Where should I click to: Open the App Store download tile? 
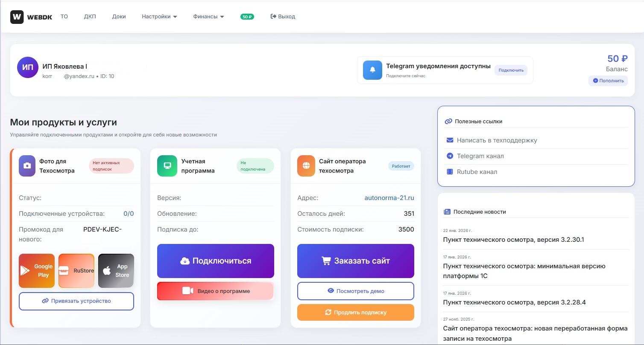click(x=116, y=271)
